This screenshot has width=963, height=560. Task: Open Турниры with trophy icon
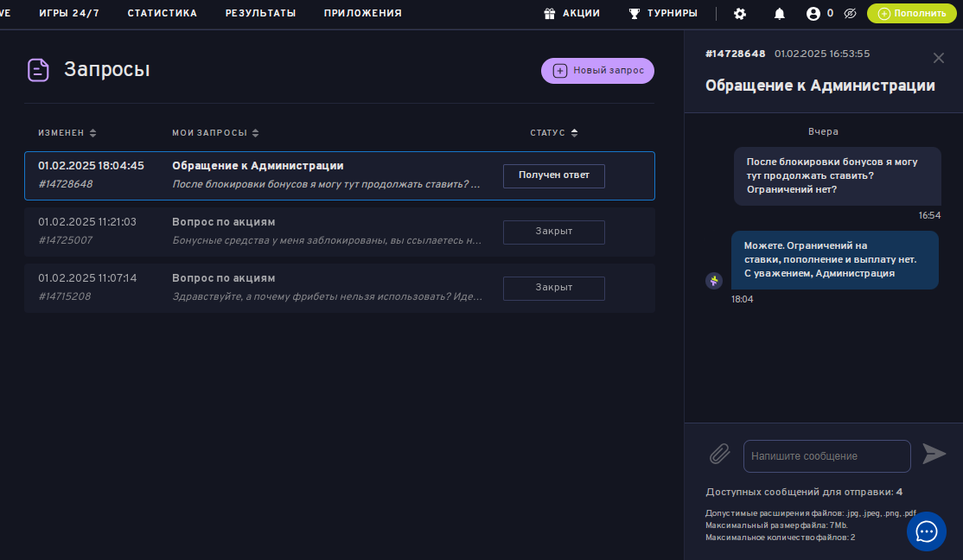click(663, 14)
